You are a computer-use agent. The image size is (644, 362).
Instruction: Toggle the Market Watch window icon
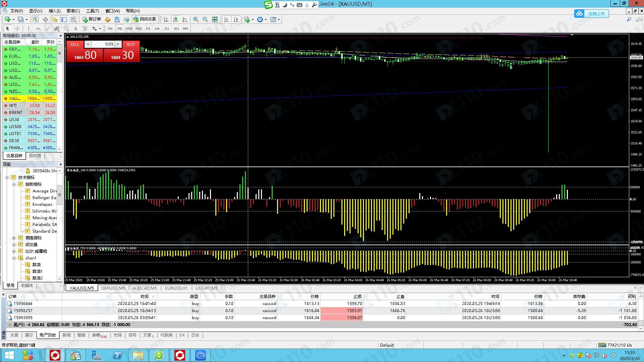[x=36, y=19]
